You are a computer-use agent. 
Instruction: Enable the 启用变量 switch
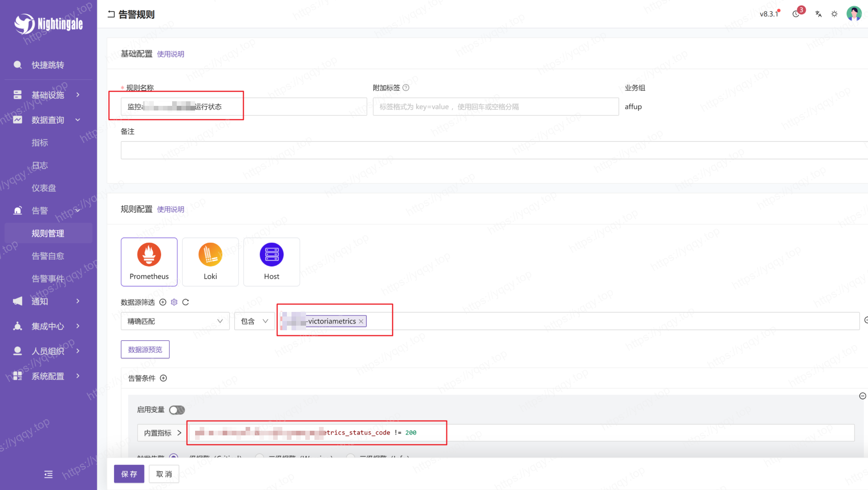177,410
